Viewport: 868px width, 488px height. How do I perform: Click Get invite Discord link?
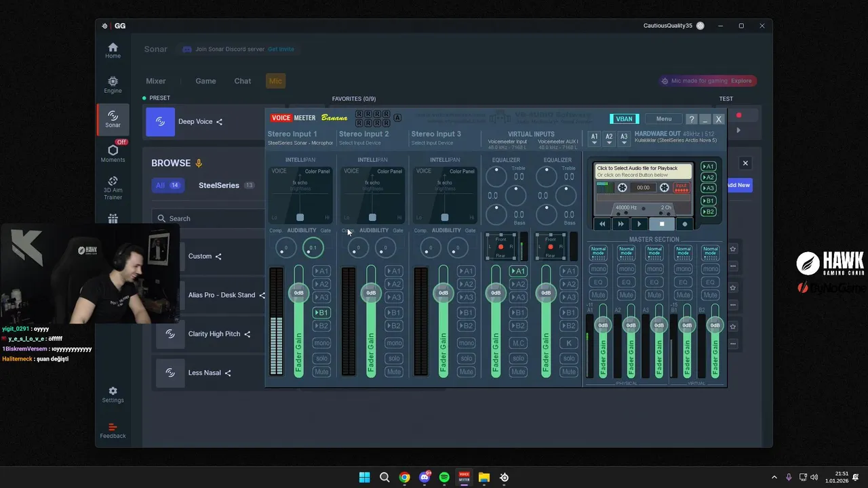(x=281, y=49)
